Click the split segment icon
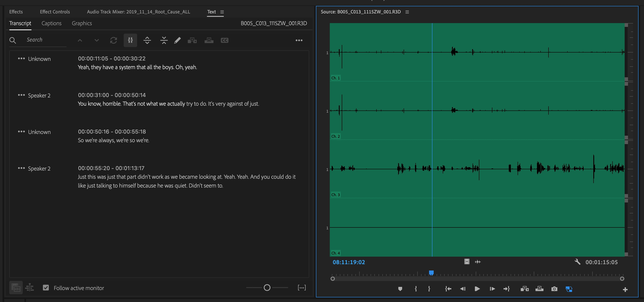This screenshot has width=644, height=302. coord(147,40)
